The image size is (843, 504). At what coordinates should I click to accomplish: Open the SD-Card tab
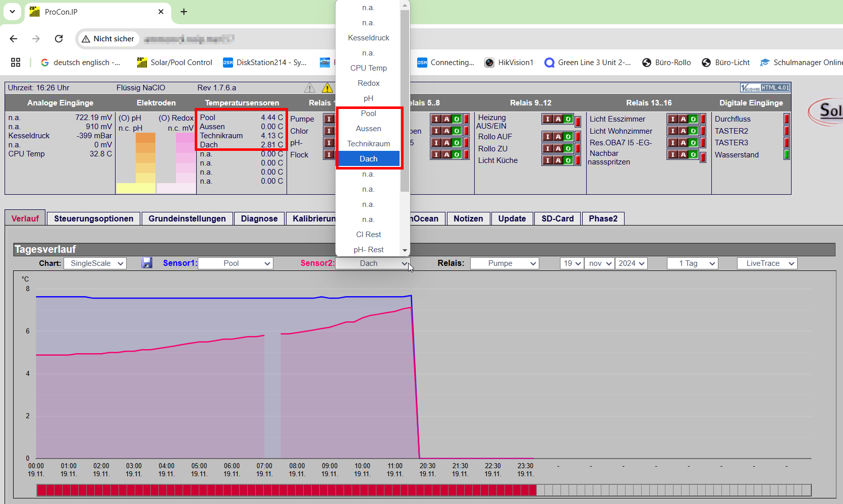tap(557, 218)
